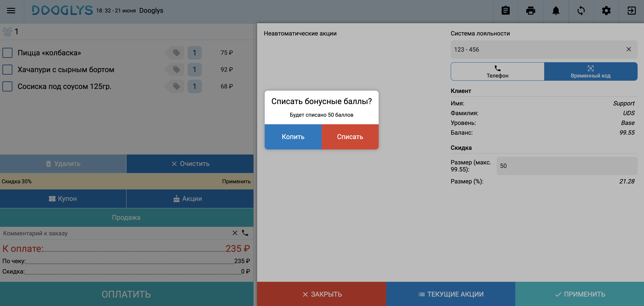Open the Акции button
644x306 pixels.
click(190, 199)
